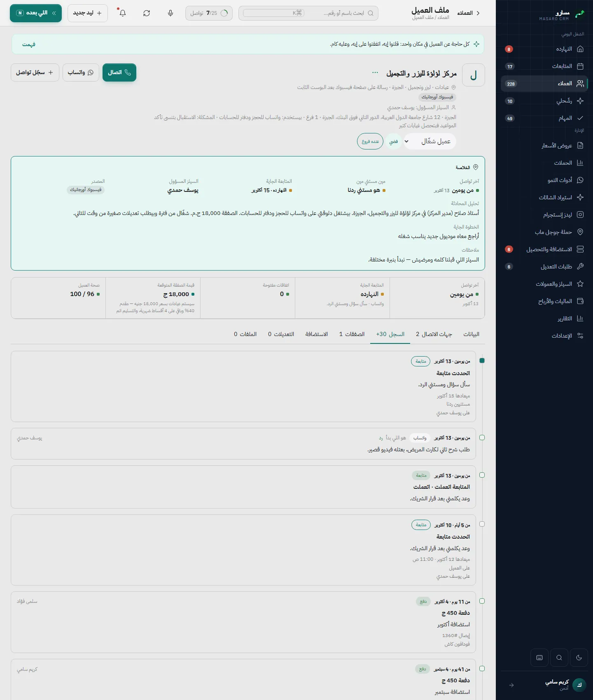The height and width of the screenshot is (700, 593).
Task: Open النهارده (Today) home icon in sidebar
Action: pyautogui.click(x=580, y=49)
